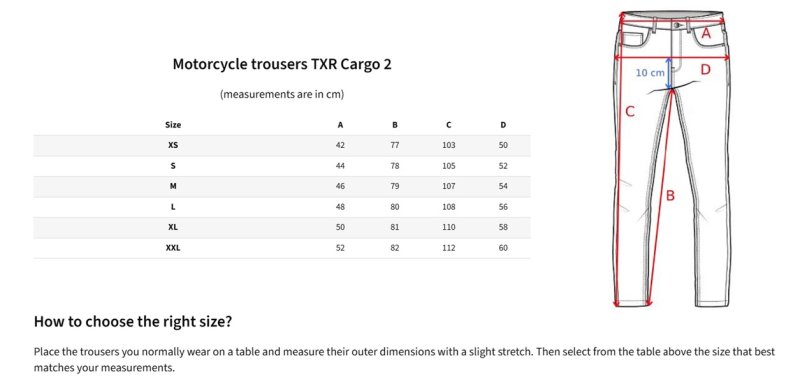Image resolution: width=800 pixels, height=391 pixels.
Task: Click the red letter A on diagram
Action: [706, 33]
